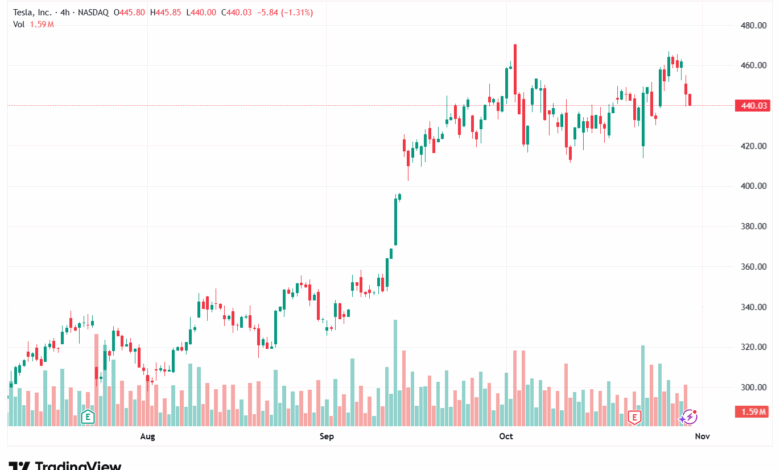The image size is (780, 470).
Task: Click the red 440.03 current price label
Action: (753, 106)
